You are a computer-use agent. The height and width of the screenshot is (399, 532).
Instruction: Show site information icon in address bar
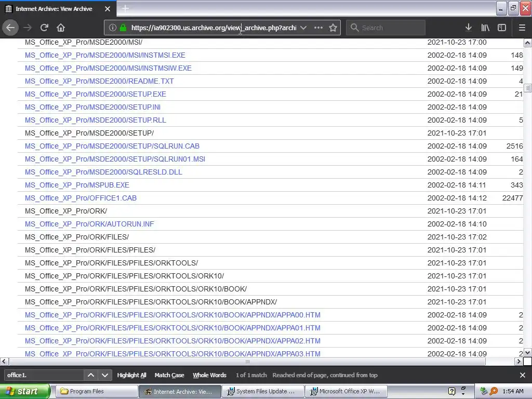(x=113, y=28)
